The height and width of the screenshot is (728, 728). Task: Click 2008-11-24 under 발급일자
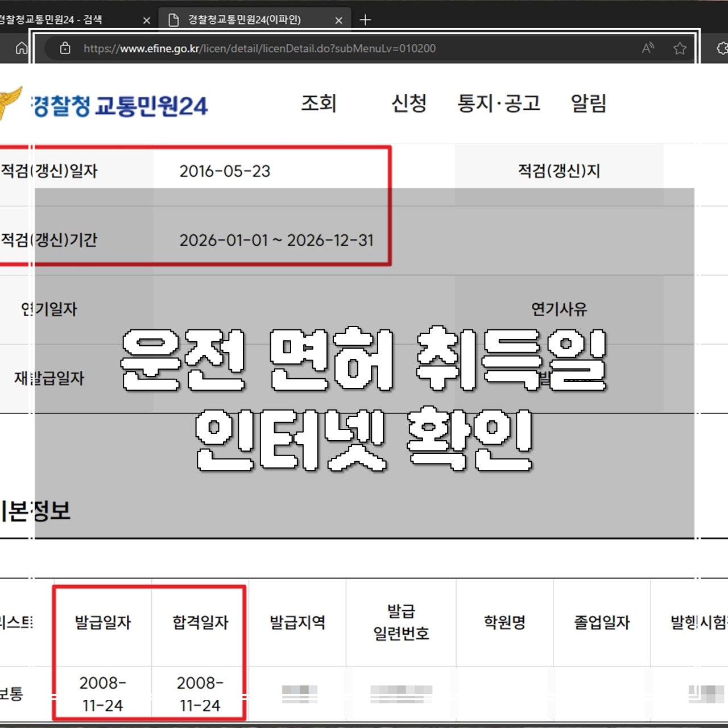pyautogui.click(x=103, y=694)
